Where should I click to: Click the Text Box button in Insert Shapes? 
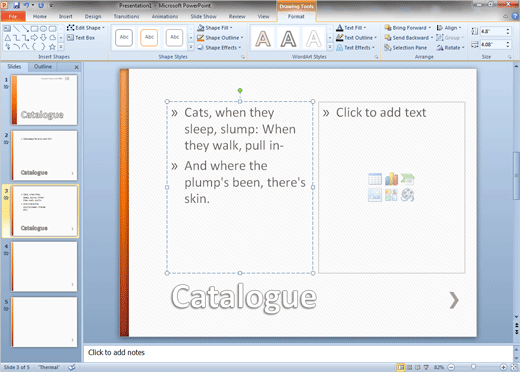[x=81, y=38]
